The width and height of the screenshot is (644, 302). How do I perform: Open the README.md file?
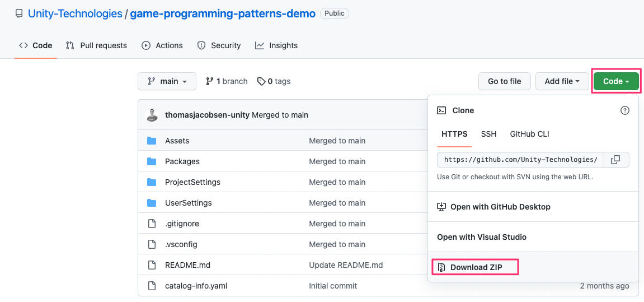pyautogui.click(x=187, y=265)
